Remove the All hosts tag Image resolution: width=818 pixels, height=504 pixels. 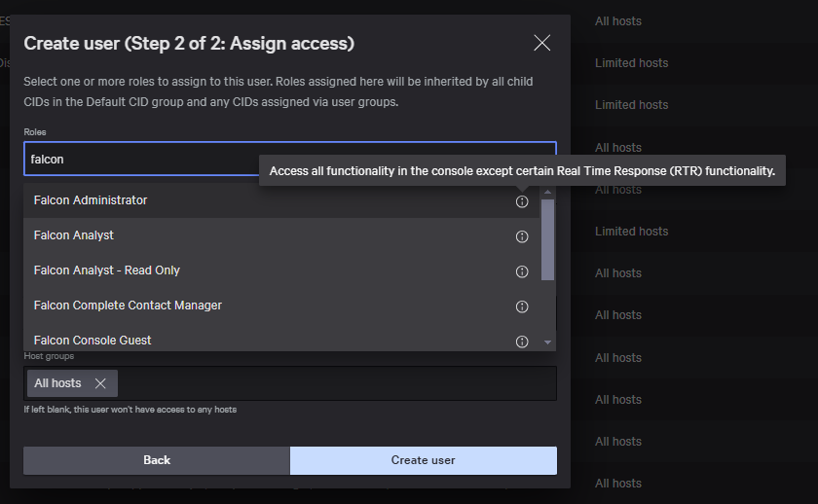click(x=100, y=383)
